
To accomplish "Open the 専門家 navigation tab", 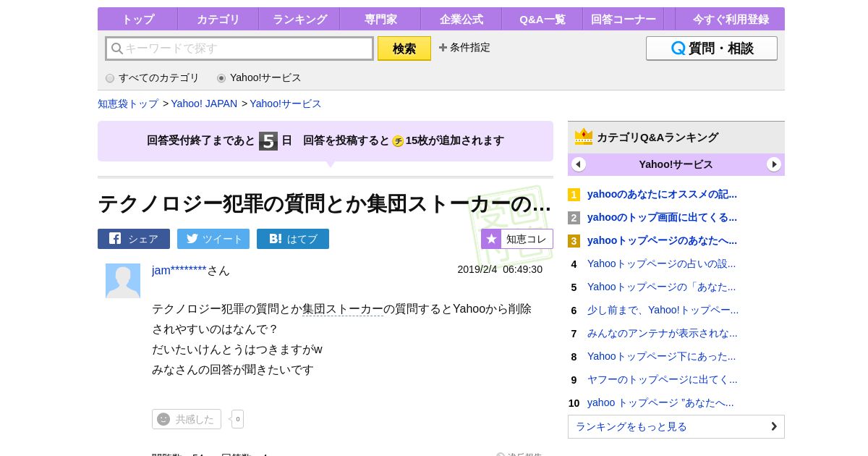I will click(380, 19).
